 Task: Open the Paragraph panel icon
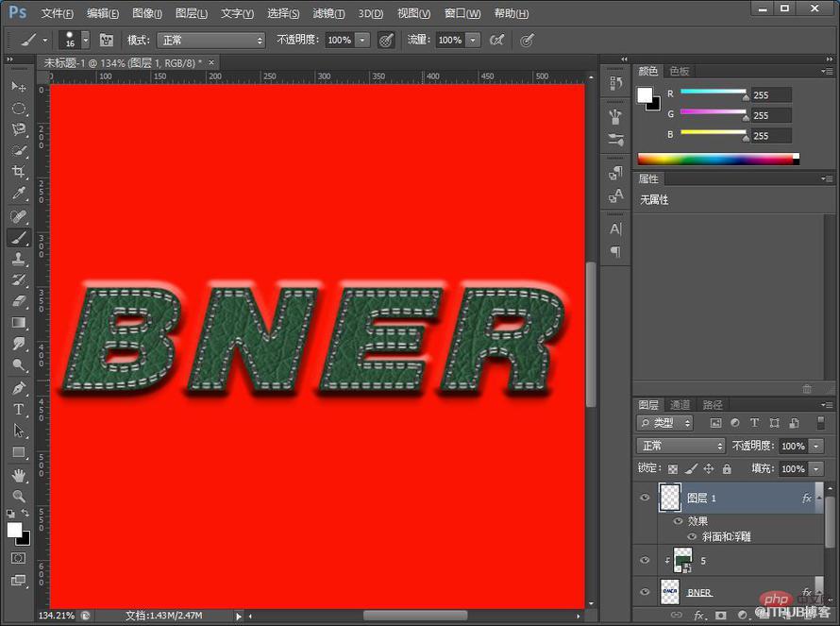point(615,252)
